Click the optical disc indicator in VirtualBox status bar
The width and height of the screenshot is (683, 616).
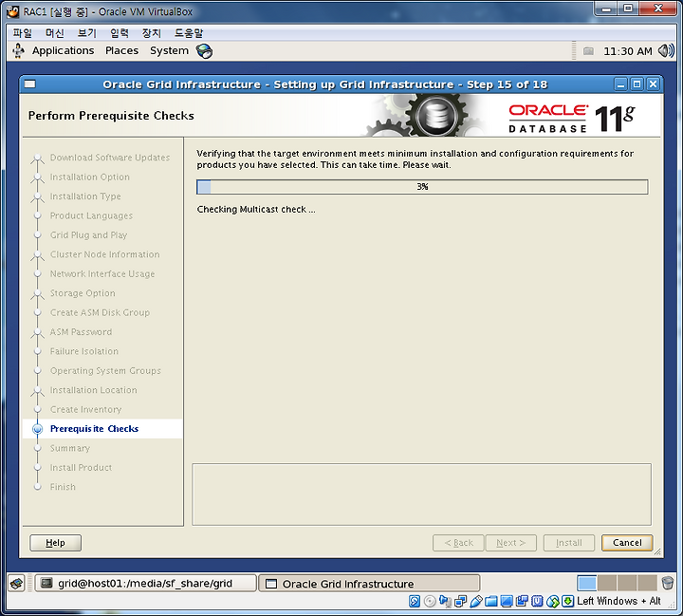point(430,601)
